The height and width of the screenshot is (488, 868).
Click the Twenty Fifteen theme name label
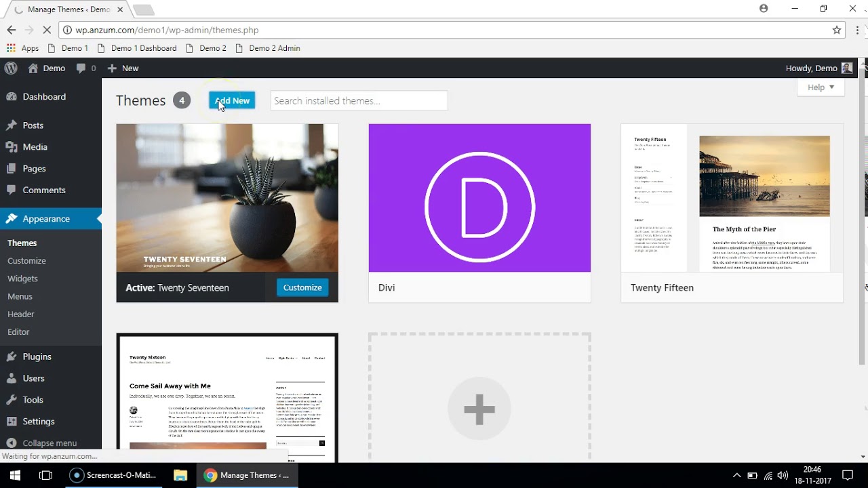662,287
